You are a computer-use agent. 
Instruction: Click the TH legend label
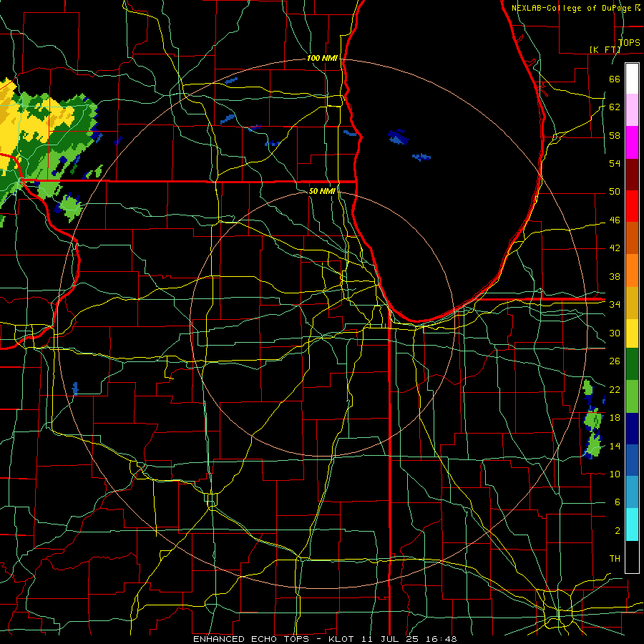pos(615,558)
